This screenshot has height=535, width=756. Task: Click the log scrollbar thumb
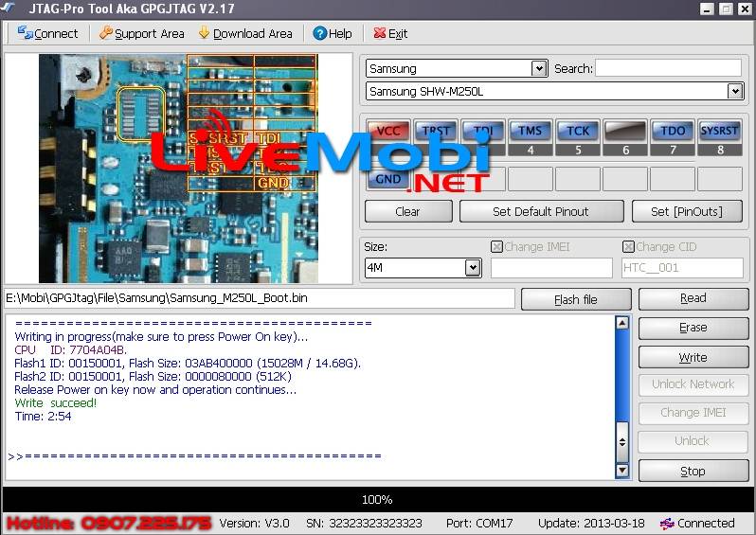pyautogui.click(x=622, y=441)
